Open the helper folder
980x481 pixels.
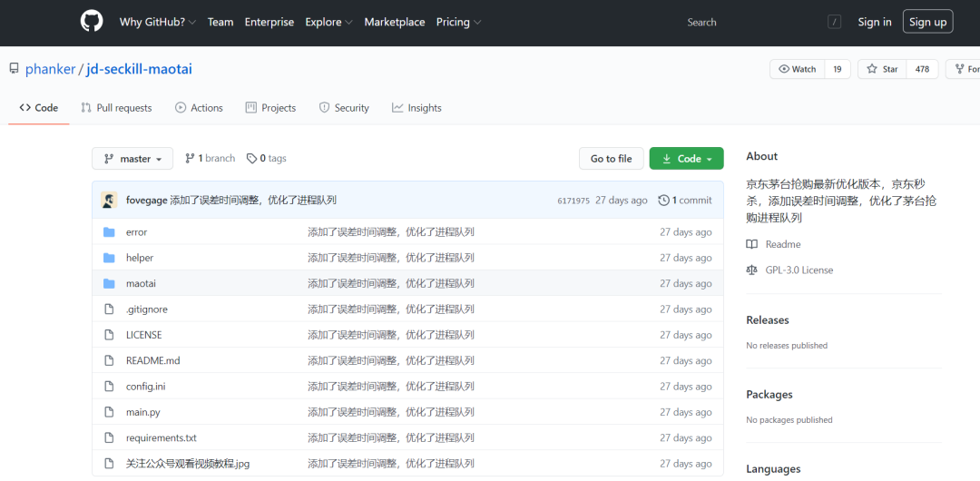(x=140, y=258)
